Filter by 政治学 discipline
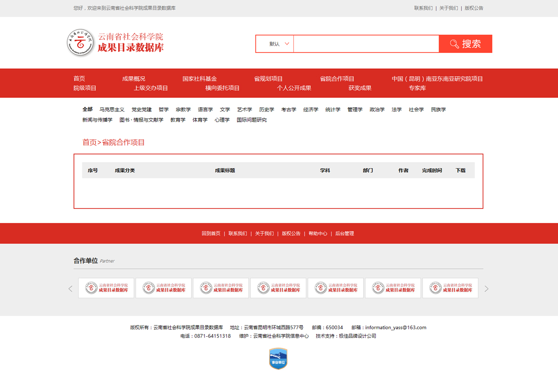The height and width of the screenshot is (392, 558). click(377, 110)
